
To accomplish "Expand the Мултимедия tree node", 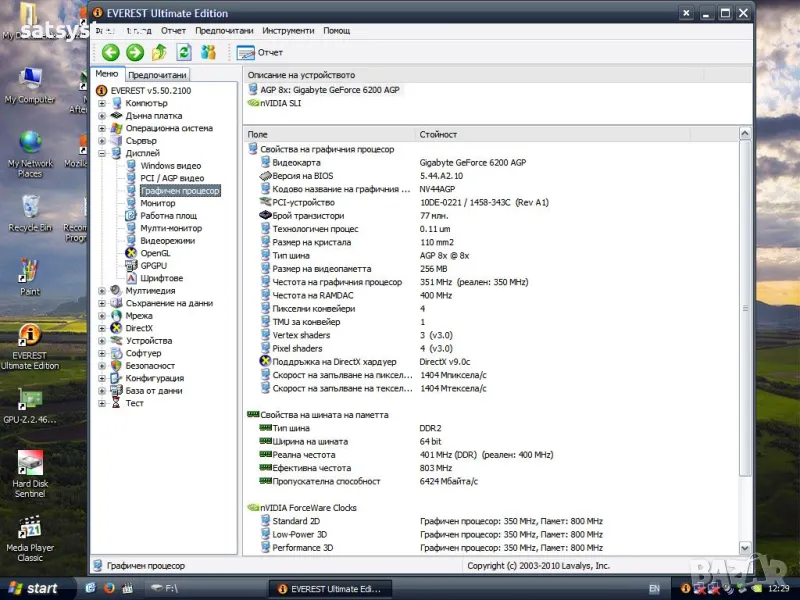I will (x=102, y=291).
